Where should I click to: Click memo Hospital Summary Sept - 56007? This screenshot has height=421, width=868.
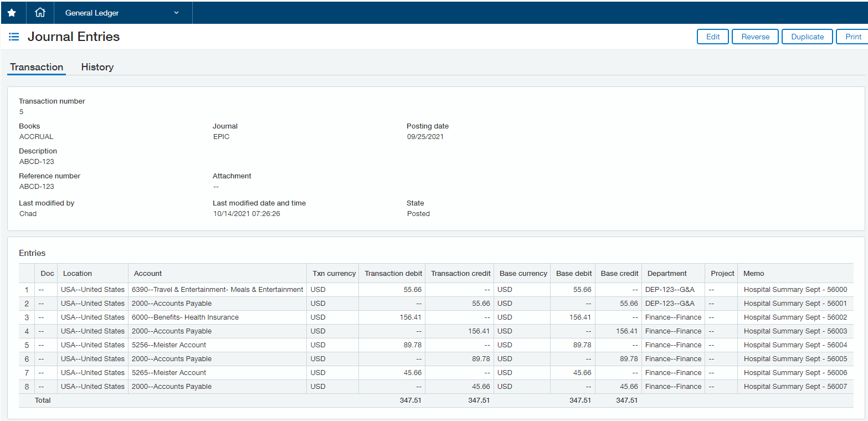click(795, 387)
